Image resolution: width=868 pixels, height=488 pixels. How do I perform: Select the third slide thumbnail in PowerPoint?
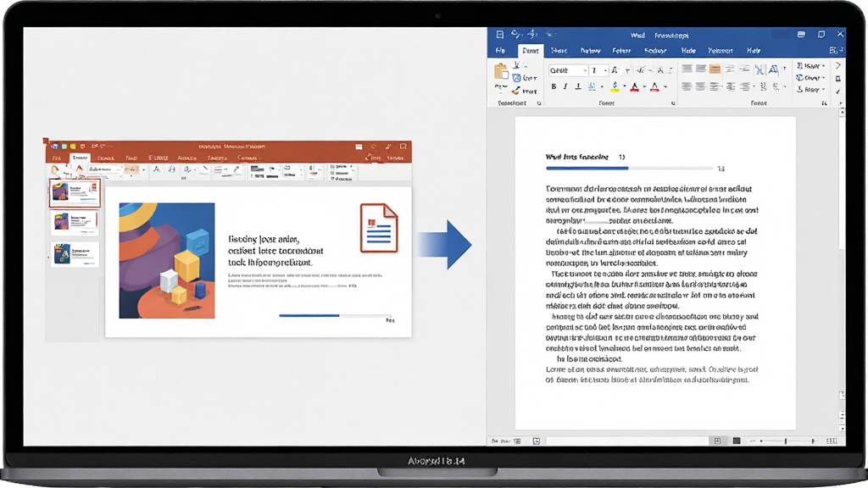pyautogui.click(x=75, y=254)
